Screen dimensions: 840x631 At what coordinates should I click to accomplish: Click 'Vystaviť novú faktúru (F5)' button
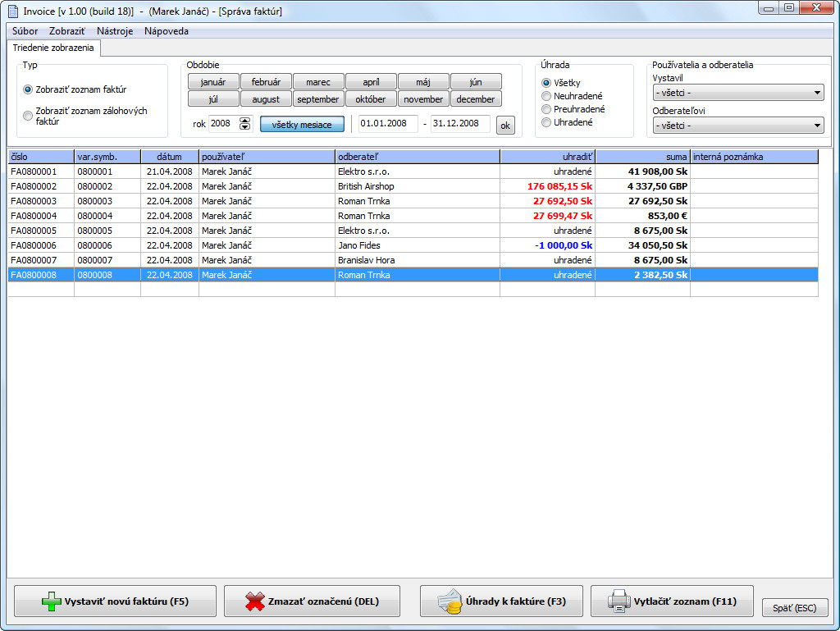115,601
